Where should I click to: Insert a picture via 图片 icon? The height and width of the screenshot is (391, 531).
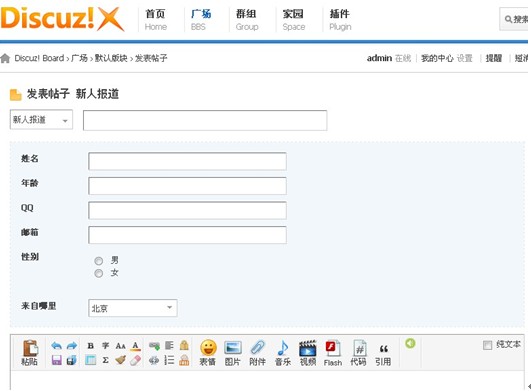(233, 352)
